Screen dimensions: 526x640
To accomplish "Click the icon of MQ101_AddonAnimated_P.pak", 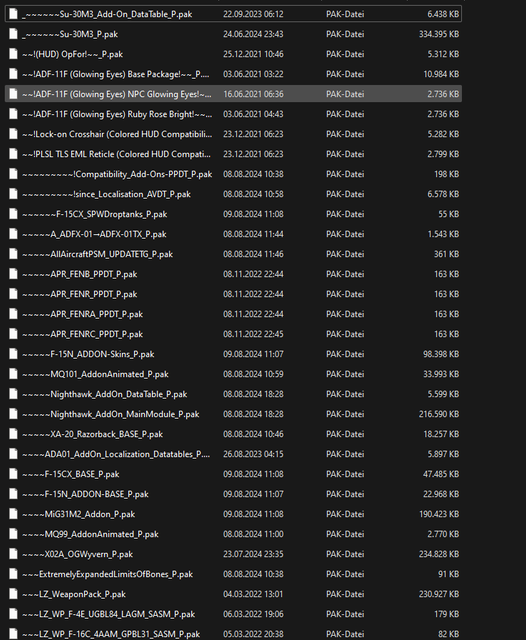I will click(13, 374).
